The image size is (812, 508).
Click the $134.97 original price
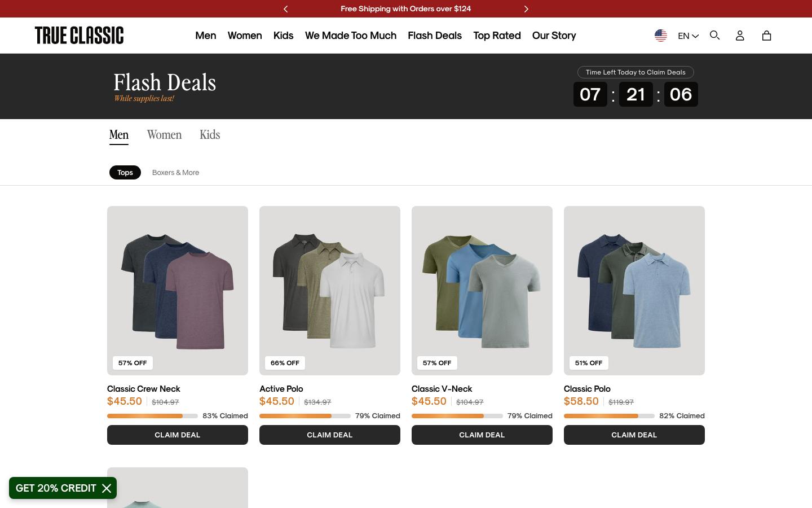[x=317, y=402]
